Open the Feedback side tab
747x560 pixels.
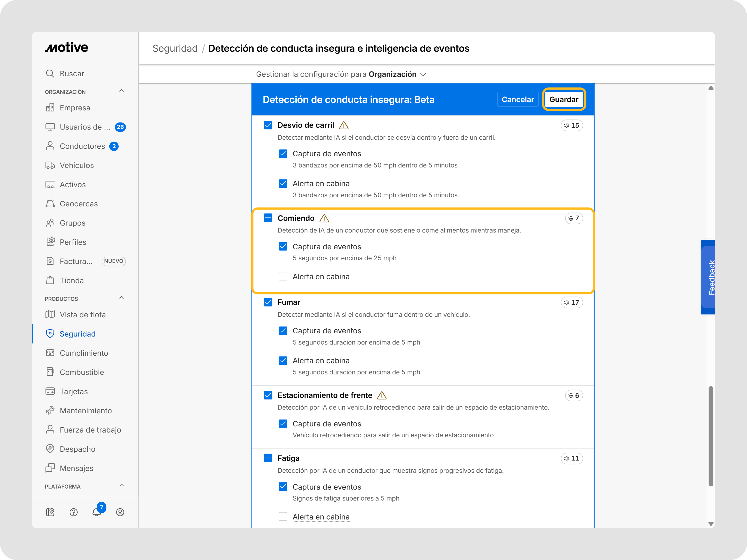tap(709, 277)
